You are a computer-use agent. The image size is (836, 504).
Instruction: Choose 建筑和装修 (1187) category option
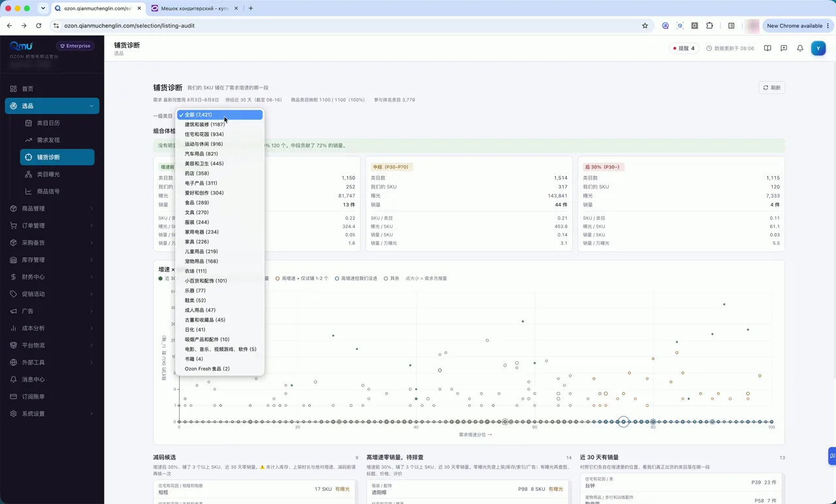coord(220,125)
